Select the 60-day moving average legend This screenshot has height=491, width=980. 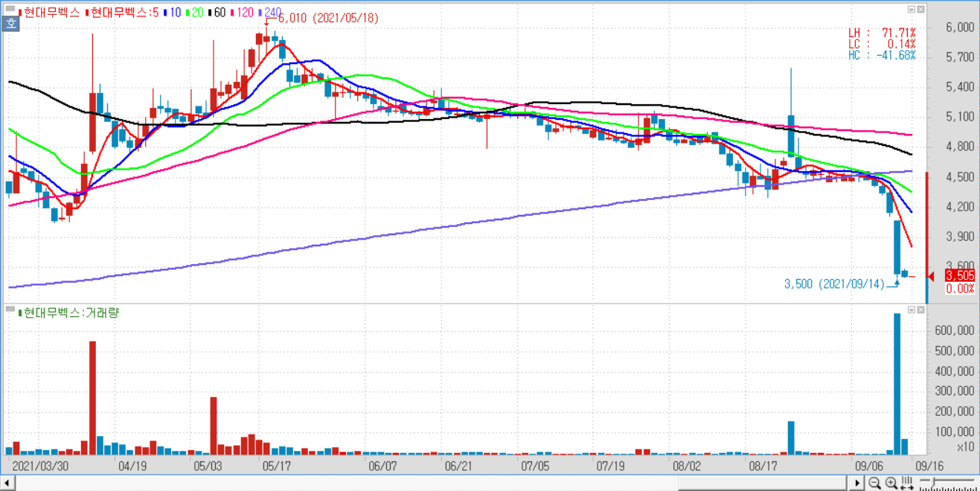pos(217,13)
